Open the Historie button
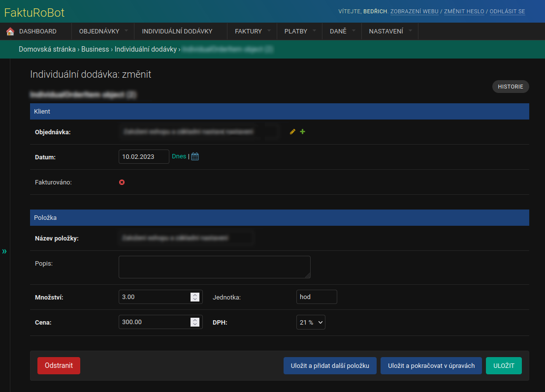The height and width of the screenshot is (392, 545). [511, 87]
